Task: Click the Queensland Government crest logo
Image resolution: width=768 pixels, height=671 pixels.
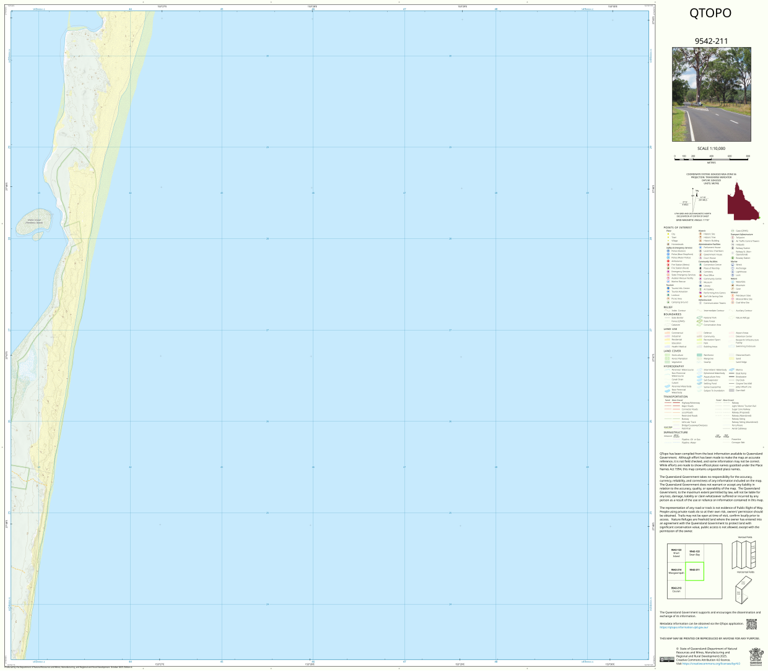Action: point(756,655)
